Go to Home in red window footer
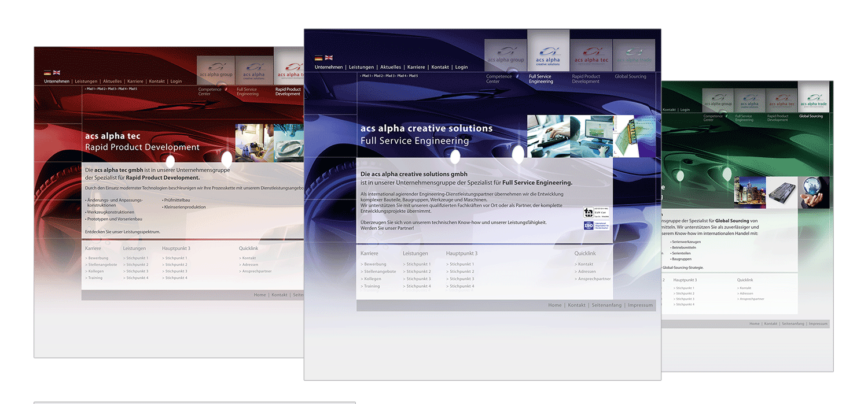Screen dimensions: 868x404 point(260,295)
